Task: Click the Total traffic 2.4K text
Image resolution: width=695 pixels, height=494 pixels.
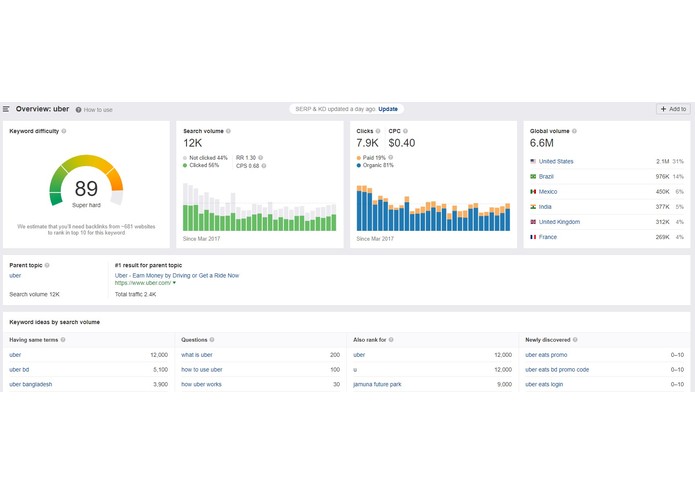Action: 135,294
